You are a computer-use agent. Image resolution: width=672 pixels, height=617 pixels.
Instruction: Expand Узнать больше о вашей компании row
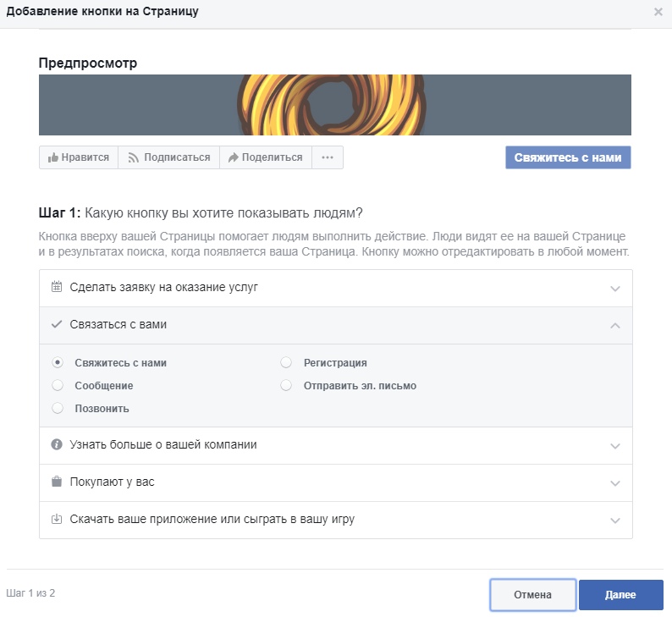coord(336,445)
